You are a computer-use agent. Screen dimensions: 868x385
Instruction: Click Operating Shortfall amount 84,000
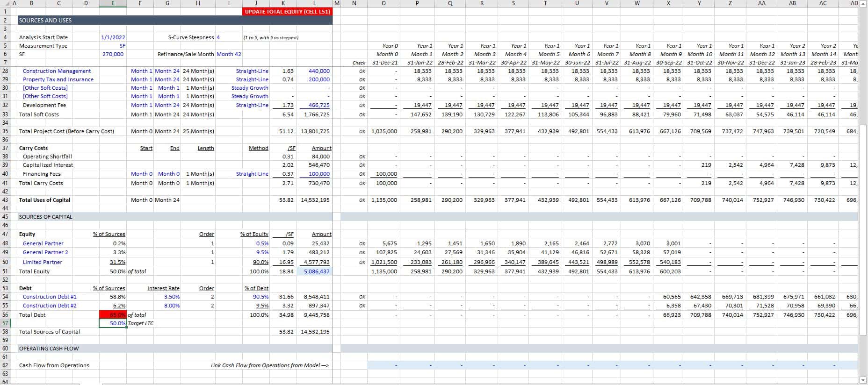click(x=320, y=157)
